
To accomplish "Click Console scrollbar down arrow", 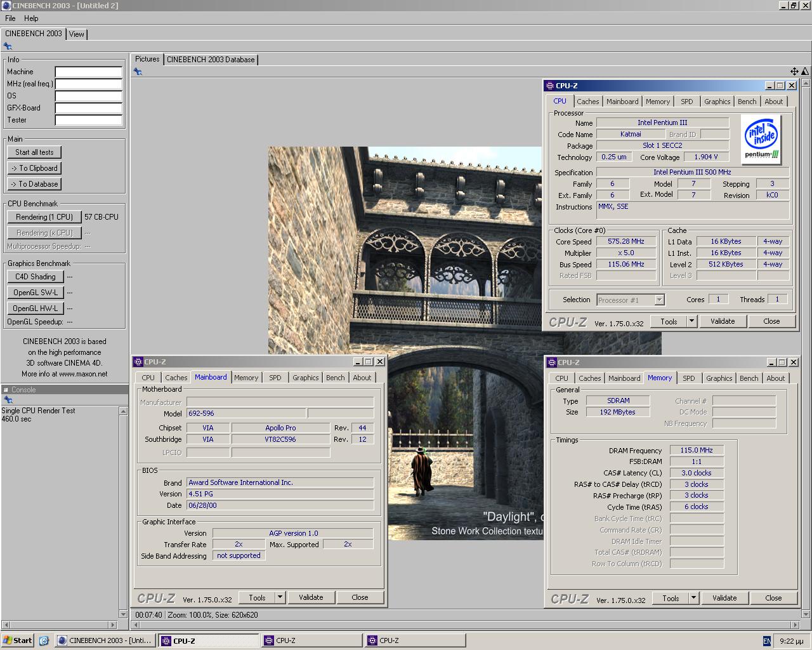I will 123,614.
